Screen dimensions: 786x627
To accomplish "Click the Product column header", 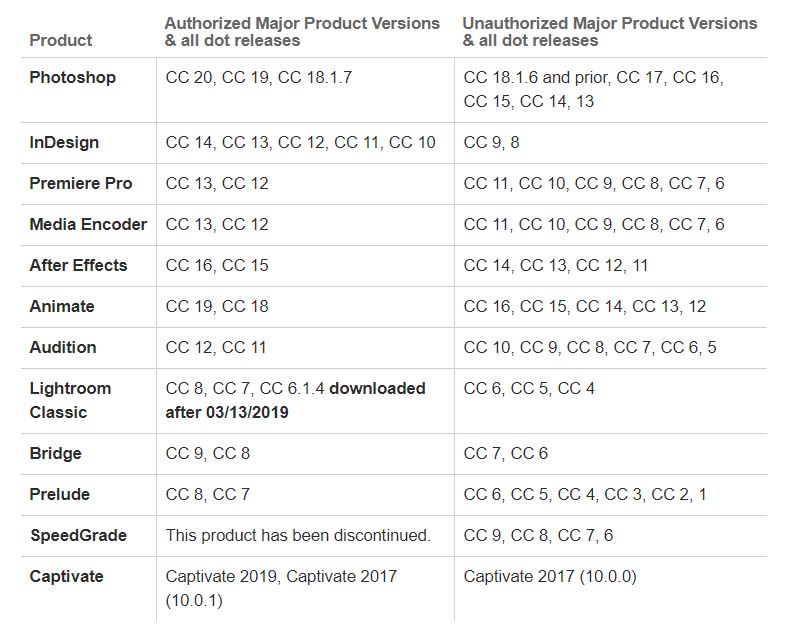I will pyautogui.click(x=60, y=40).
